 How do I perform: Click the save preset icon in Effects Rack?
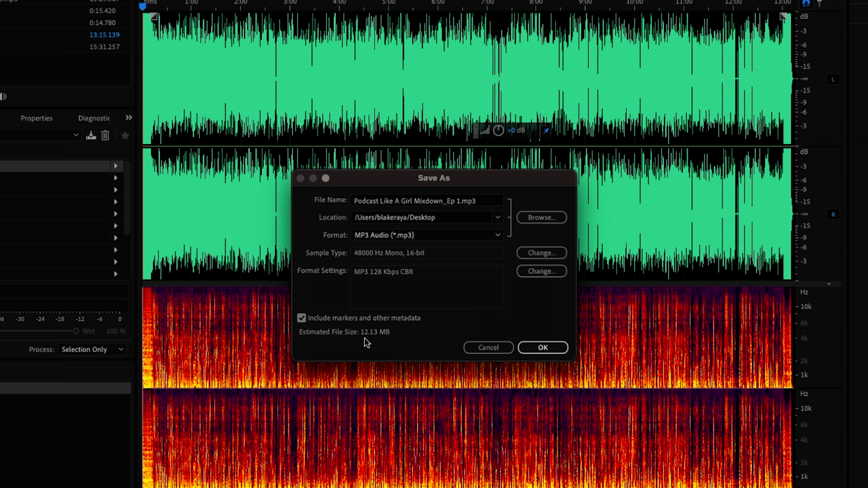click(x=91, y=135)
